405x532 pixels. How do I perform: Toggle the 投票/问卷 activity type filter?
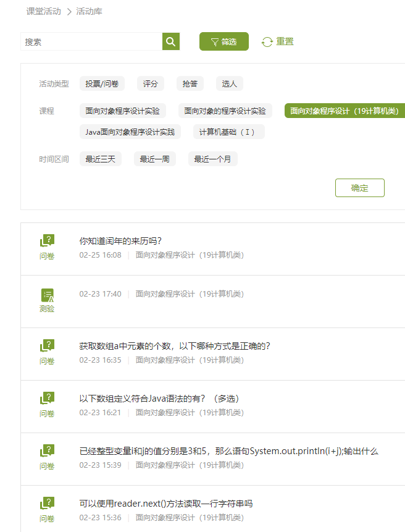[102, 83]
